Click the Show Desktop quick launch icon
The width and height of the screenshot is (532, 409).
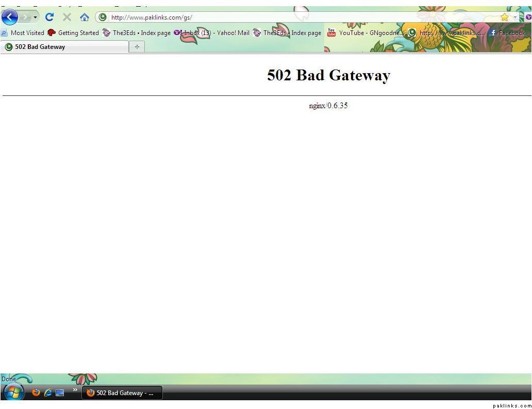pos(60,393)
